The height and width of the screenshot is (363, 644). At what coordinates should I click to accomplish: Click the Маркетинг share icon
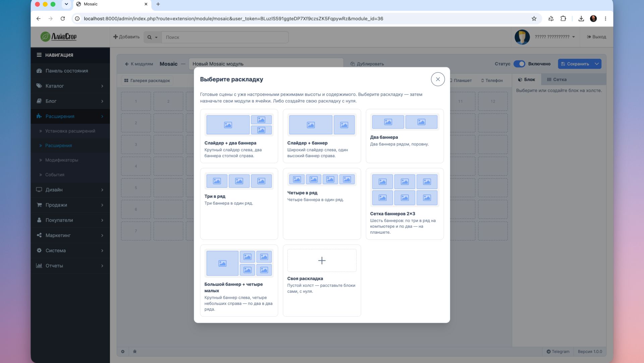coord(39,235)
